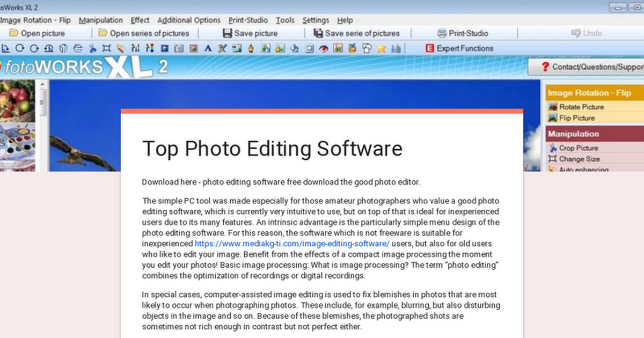Viewport: 644px width, 338px height.
Task: Click the fountain pen nib icon
Action: (x=251, y=48)
